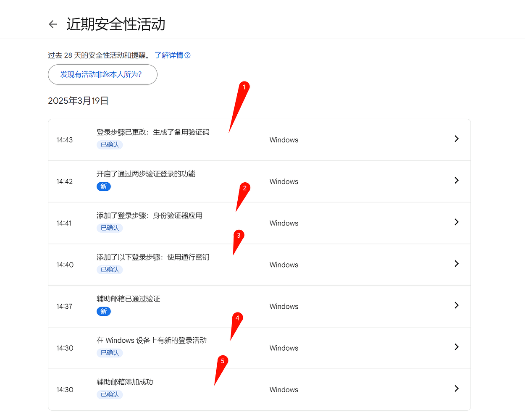The image size is (525, 420).
Task: Open 登录步骤已更改:生成了备用验证码 entry
Action: [x=153, y=132]
